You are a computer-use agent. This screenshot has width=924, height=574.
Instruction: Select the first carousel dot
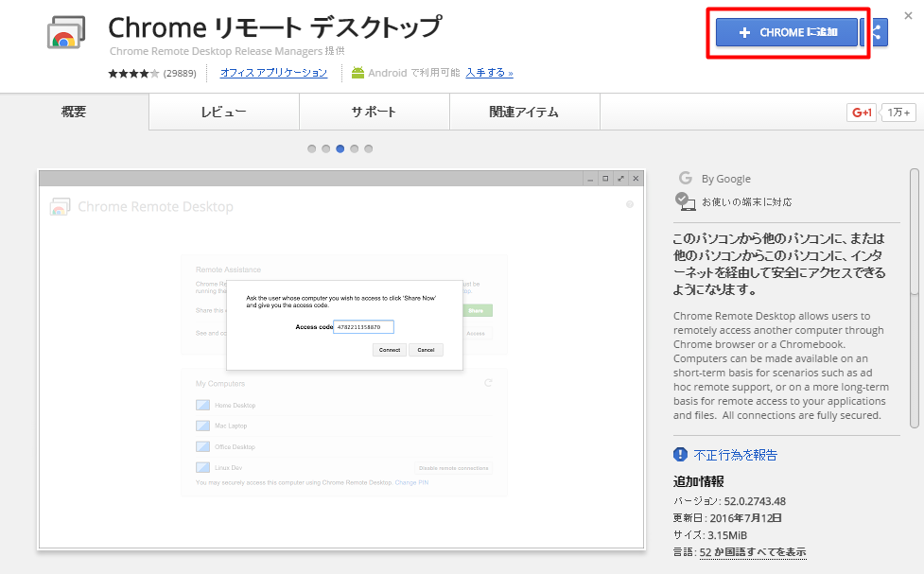click(312, 149)
